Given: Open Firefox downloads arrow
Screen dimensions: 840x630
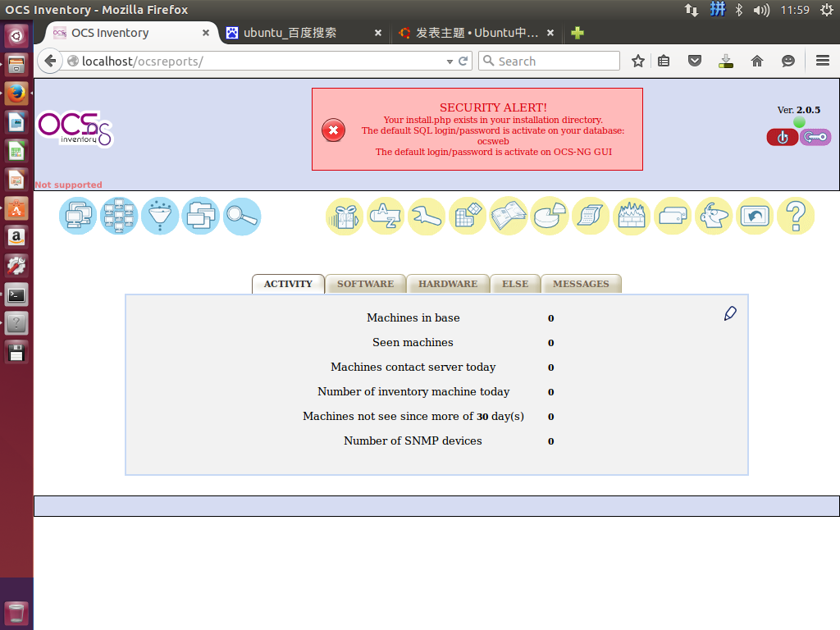Looking at the screenshot, I should coord(726,61).
